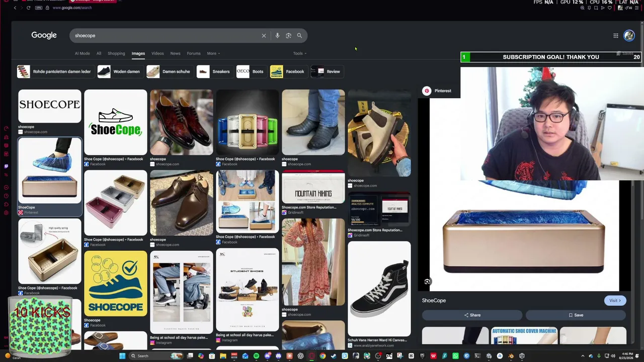The height and width of the screenshot is (362, 644).
Task: Open the Student Shoes poster thumbnail
Action: [x=247, y=290]
